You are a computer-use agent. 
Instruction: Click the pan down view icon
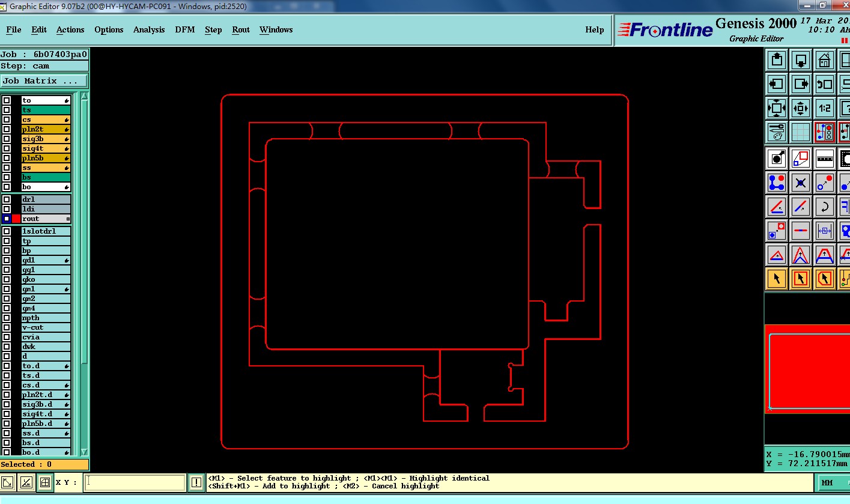tap(801, 60)
